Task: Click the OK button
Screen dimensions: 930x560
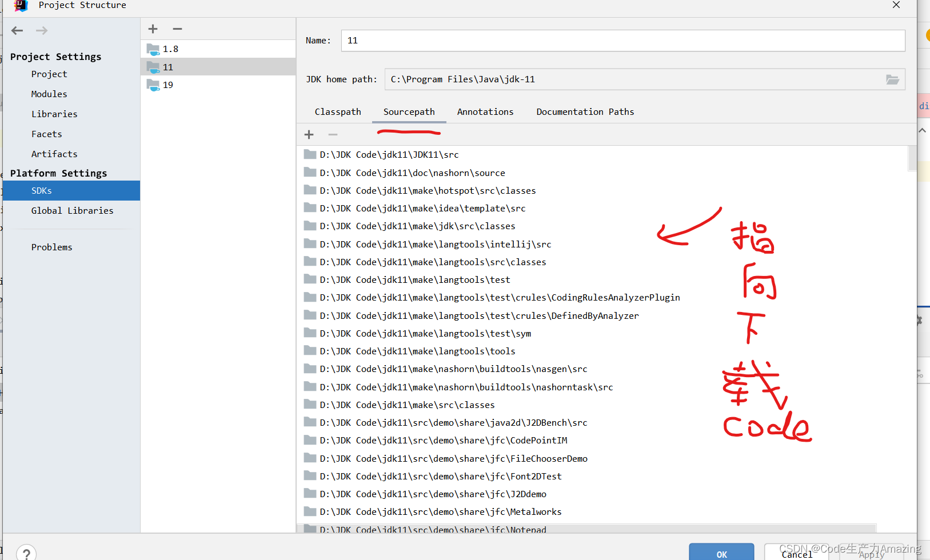Action: pos(721,553)
